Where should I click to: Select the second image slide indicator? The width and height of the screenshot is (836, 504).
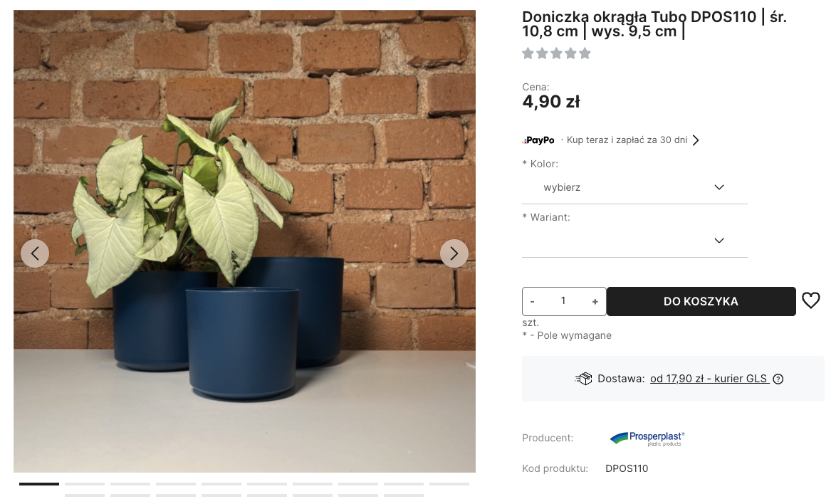coord(85,484)
